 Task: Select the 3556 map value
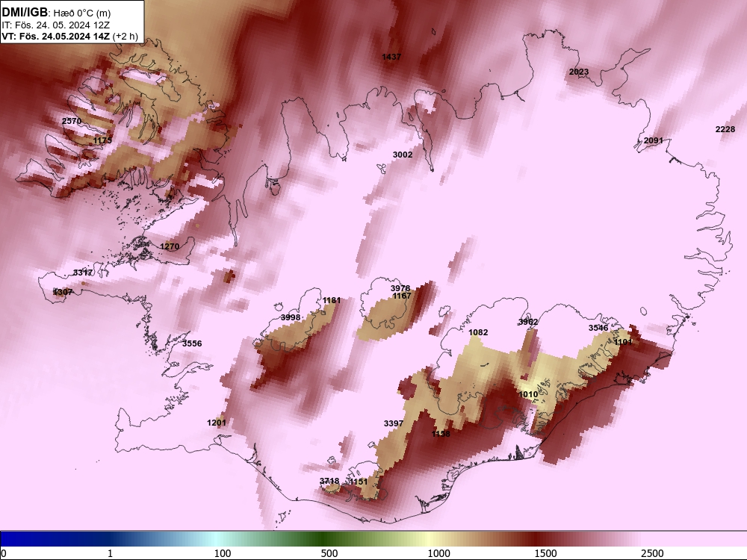tap(192, 343)
